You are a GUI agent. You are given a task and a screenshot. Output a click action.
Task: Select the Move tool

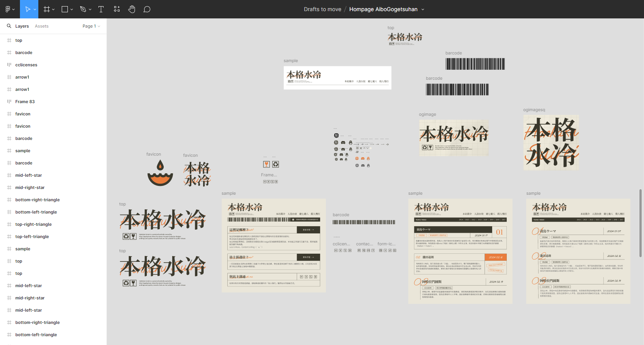(x=28, y=9)
